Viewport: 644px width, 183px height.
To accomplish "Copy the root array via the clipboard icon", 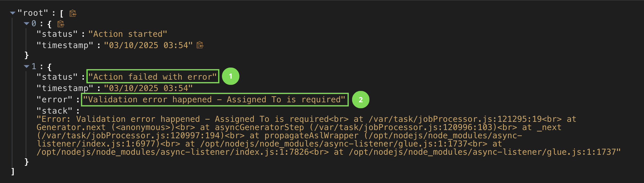I will coord(73,13).
